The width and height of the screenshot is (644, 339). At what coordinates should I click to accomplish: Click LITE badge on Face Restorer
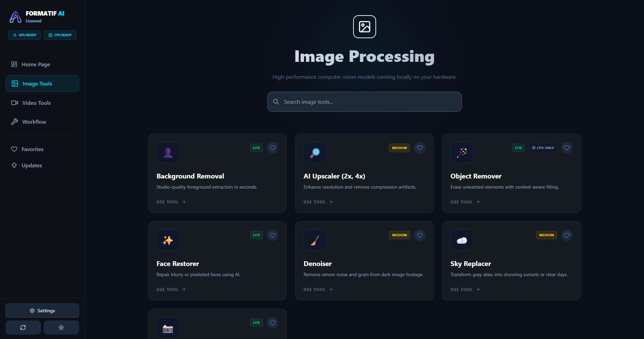point(256,235)
